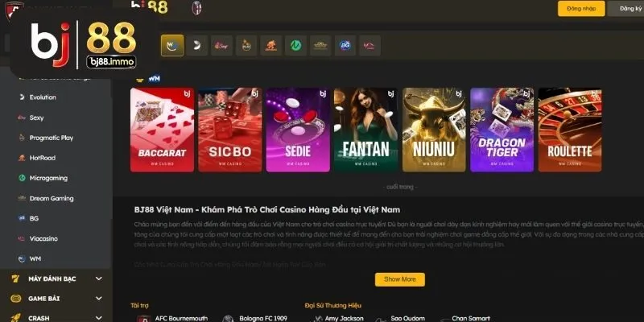Choose the Evolution provider icon in top row

197,45
